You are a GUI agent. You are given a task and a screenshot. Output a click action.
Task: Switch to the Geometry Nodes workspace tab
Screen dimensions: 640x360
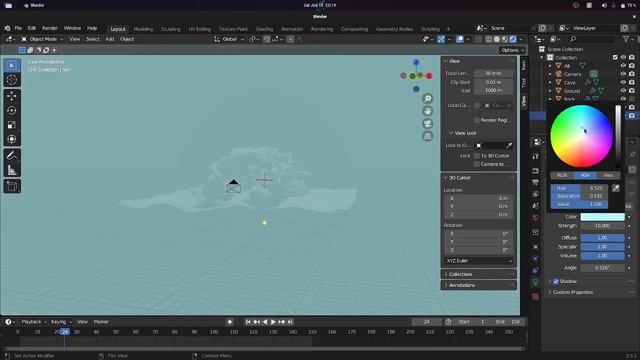[394, 29]
